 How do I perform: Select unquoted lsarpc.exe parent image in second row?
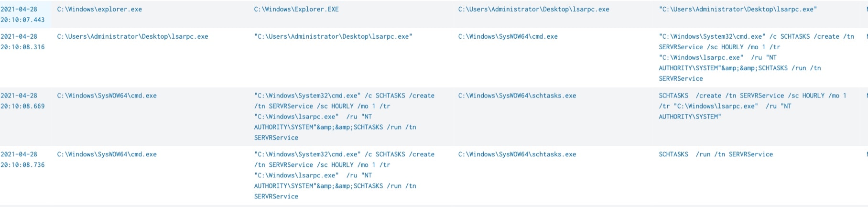coord(132,36)
